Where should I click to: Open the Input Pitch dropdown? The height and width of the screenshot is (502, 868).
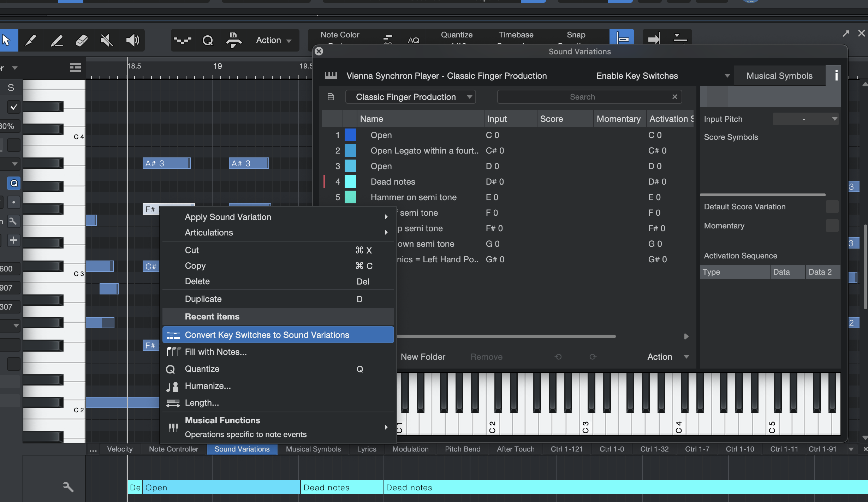tap(805, 119)
